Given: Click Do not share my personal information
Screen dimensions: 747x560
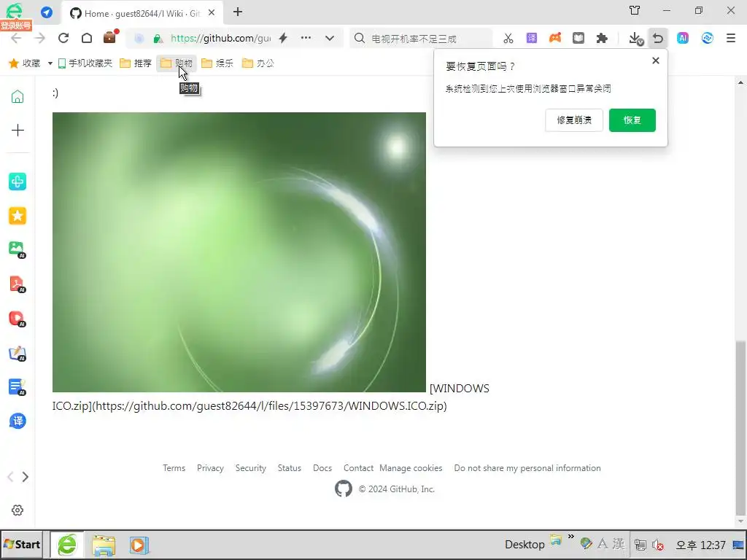Looking at the screenshot, I should [527, 468].
